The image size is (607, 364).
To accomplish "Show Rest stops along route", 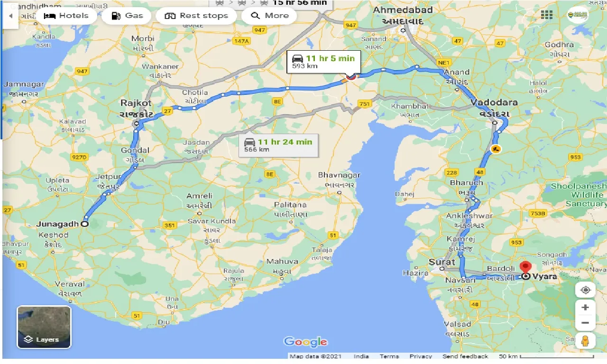I will 196,16.
